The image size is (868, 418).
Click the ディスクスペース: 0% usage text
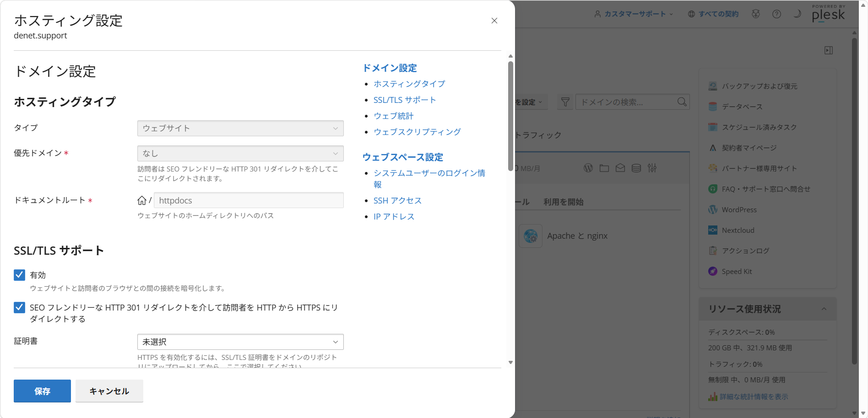(742, 332)
